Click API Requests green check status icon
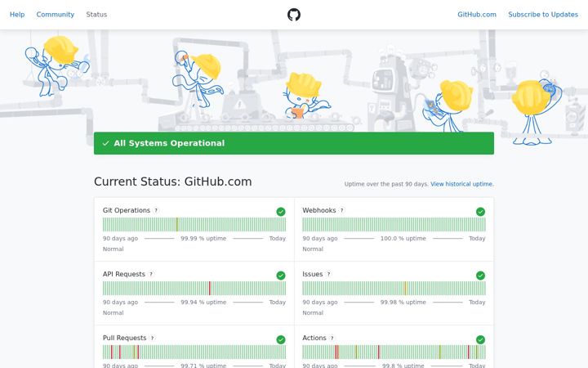The height and width of the screenshot is (368, 588). coord(281,276)
